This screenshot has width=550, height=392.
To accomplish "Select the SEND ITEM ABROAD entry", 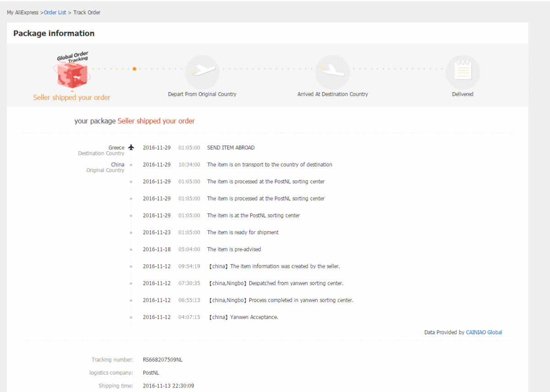I will tap(231, 148).
